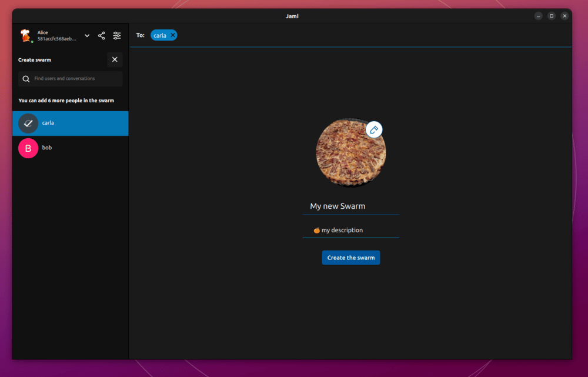Click bob's pink B avatar

click(28, 148)
